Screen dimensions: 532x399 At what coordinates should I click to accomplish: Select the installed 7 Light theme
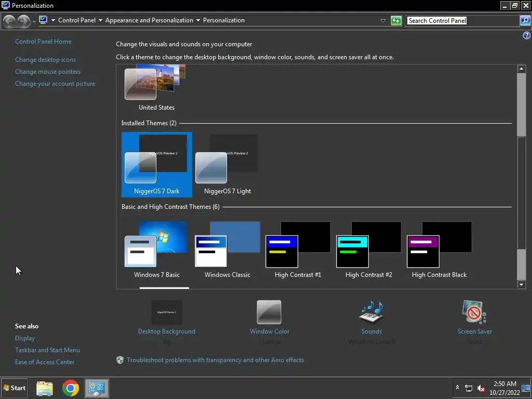(228, 165)
